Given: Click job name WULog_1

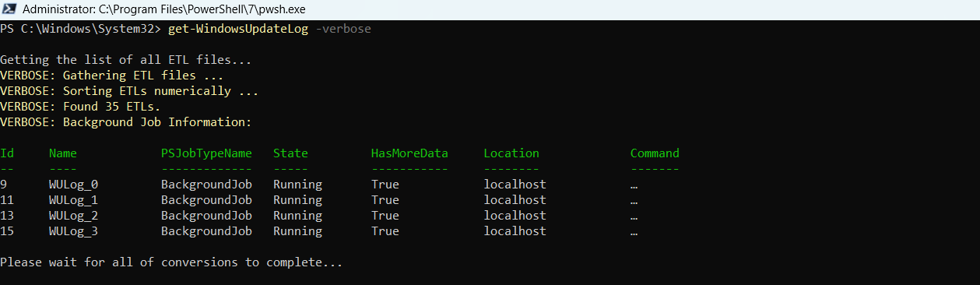Looking at the screenshot, I should (x=73, y=200).
